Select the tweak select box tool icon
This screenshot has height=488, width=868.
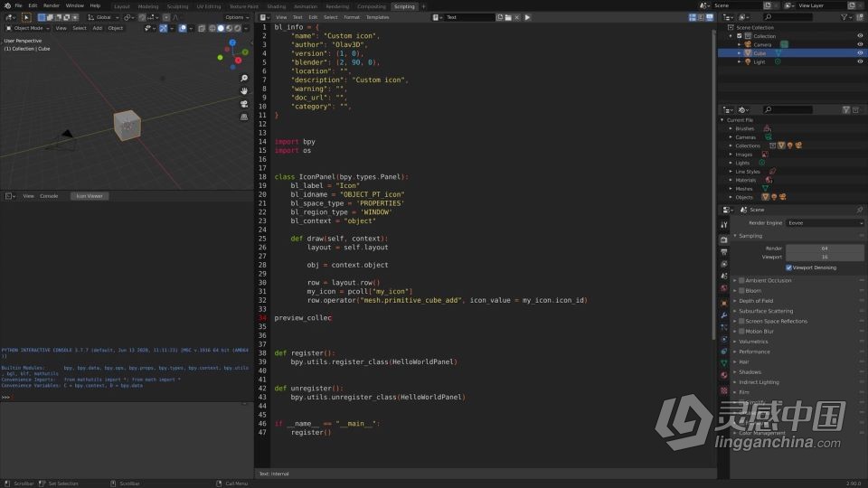[x=26, y=17]
